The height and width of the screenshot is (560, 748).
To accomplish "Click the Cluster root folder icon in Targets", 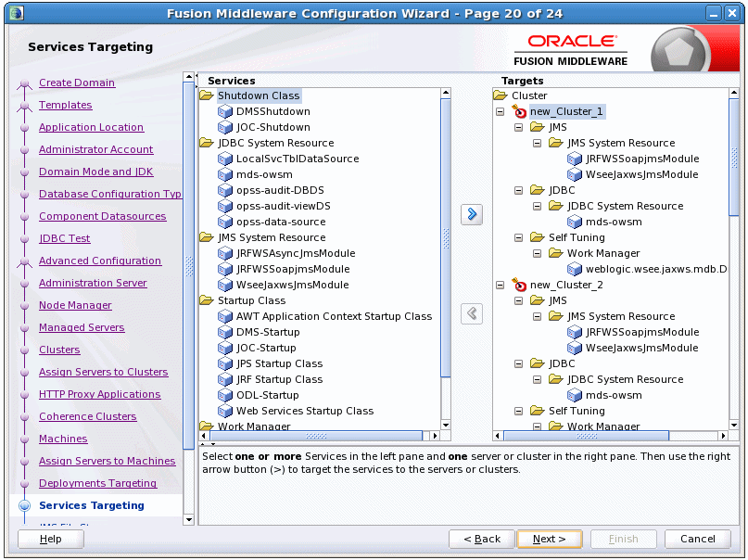I will [501, 95].
